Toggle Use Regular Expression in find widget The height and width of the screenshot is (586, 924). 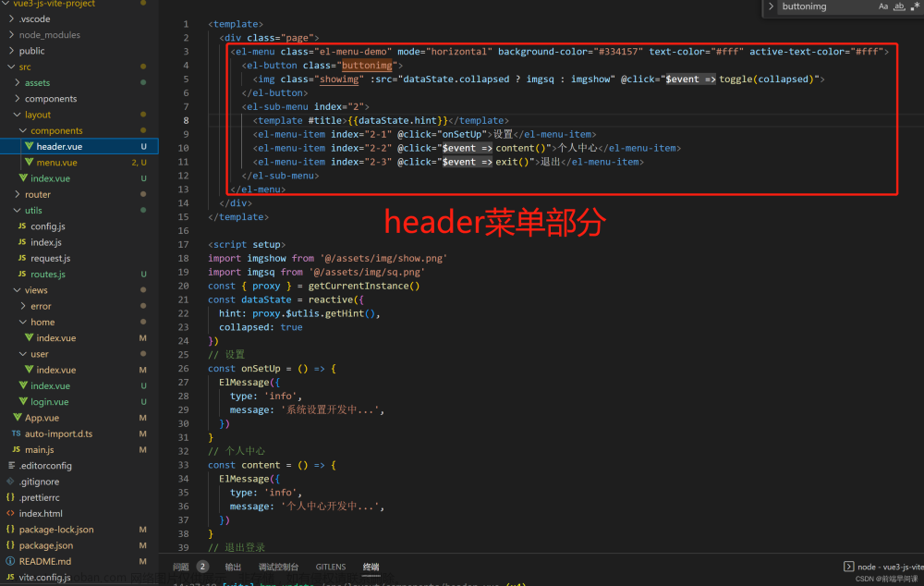[x=915, y=6]
